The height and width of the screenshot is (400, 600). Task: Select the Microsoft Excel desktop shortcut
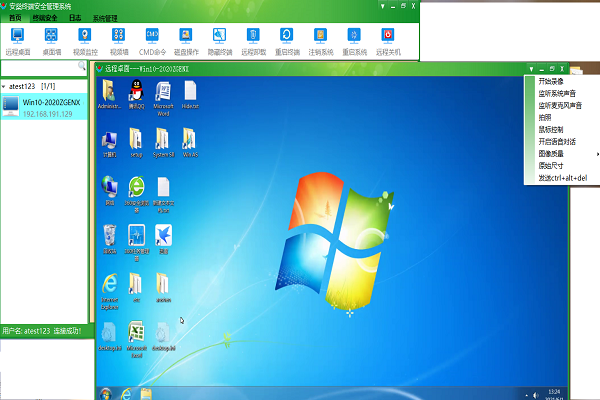point(137,339)
